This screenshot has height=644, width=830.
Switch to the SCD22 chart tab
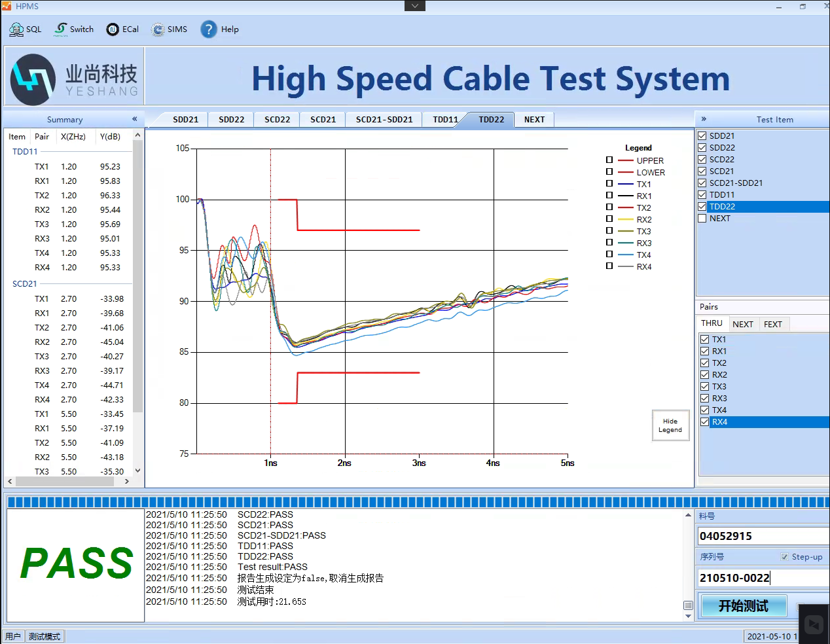278,120
